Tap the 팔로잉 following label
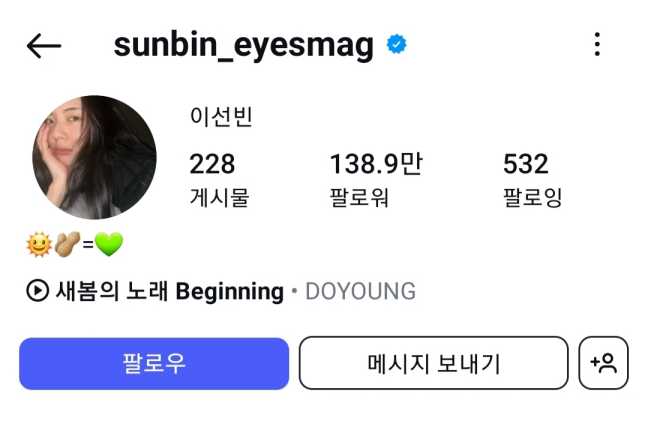This screenshot has height=424, width=648. (x=533, y=197)
